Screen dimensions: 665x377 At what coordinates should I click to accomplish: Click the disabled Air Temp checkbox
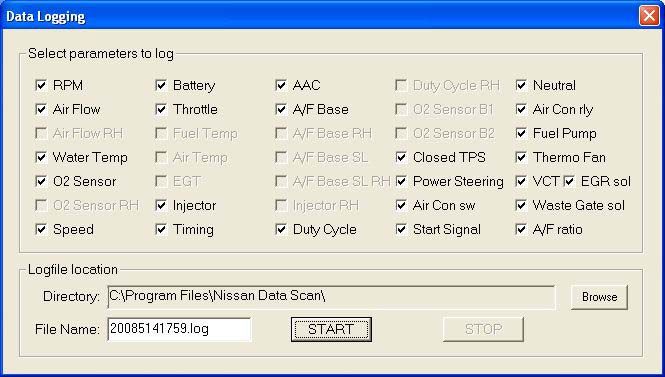tap(161, 157)
